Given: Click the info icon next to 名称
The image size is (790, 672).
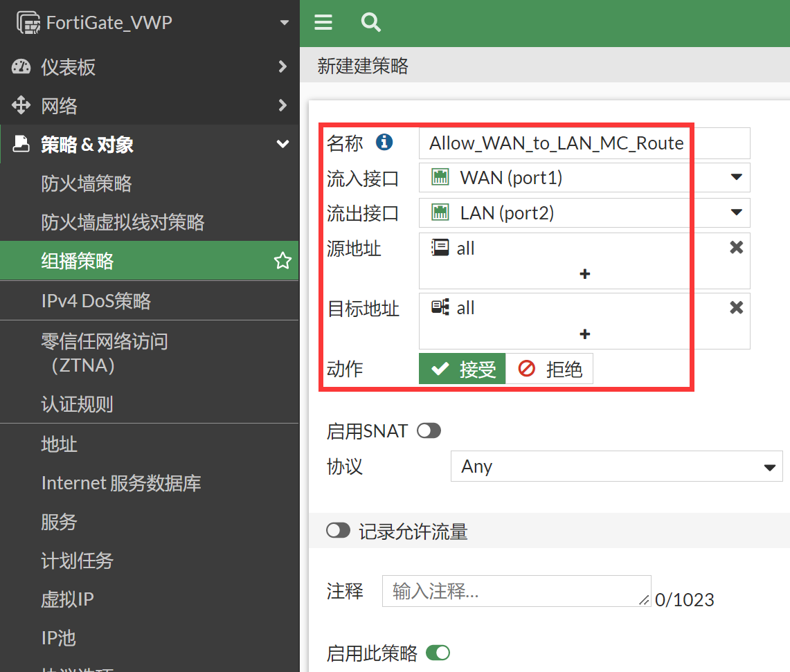Looking at the screenshot, I should [384, 143].
